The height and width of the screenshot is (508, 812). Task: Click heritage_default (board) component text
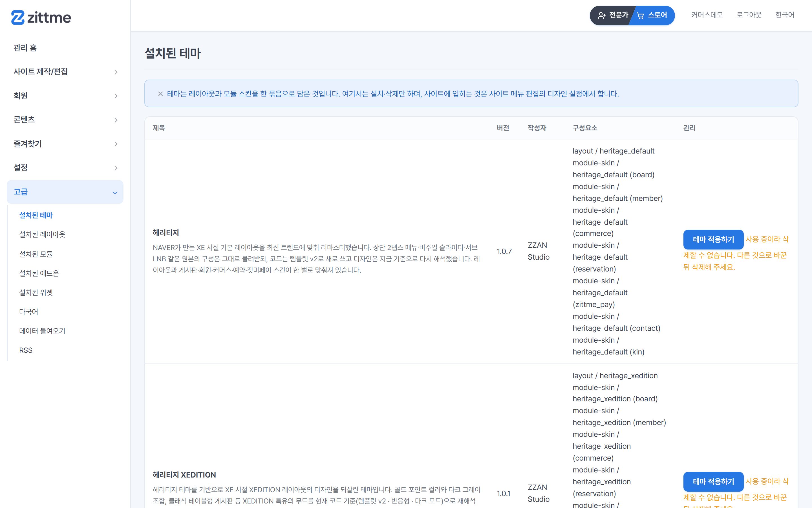tap(613, 175)
